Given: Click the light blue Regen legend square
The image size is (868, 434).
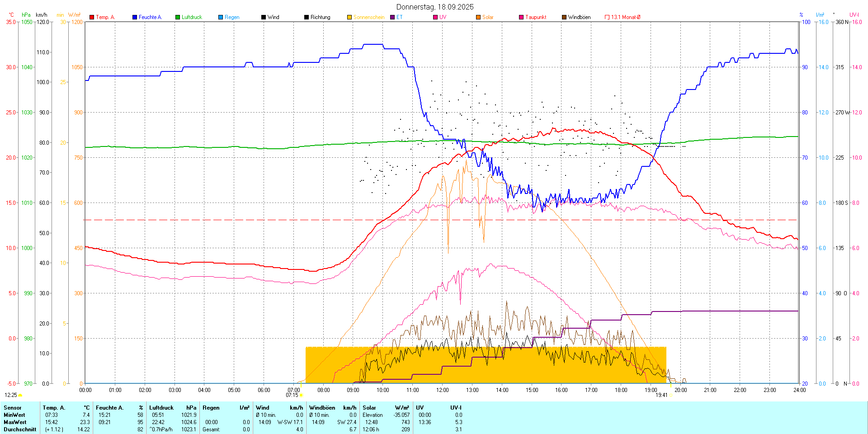Looking at the screenshot, I should (x=221, y=17).
